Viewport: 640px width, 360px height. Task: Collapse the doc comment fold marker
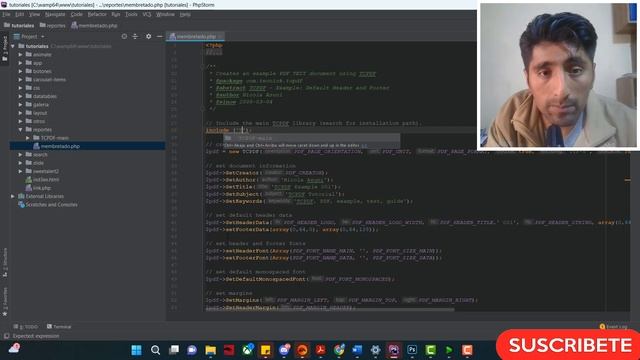click(x=203, y=66)
